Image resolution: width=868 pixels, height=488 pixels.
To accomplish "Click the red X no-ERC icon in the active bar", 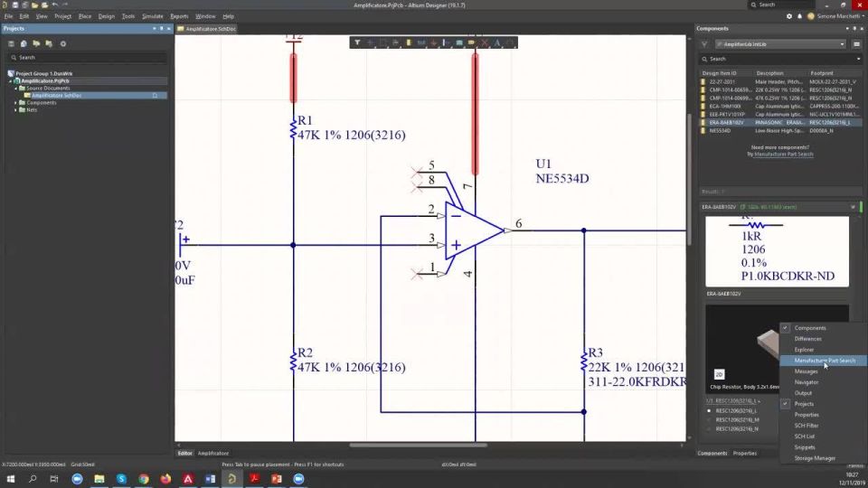I will (485, 42).
